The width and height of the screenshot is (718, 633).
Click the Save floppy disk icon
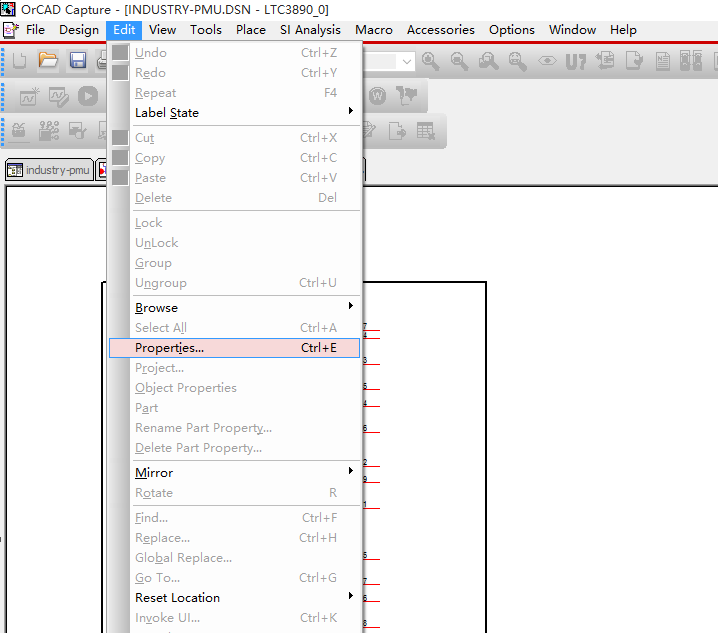[78, 60]
